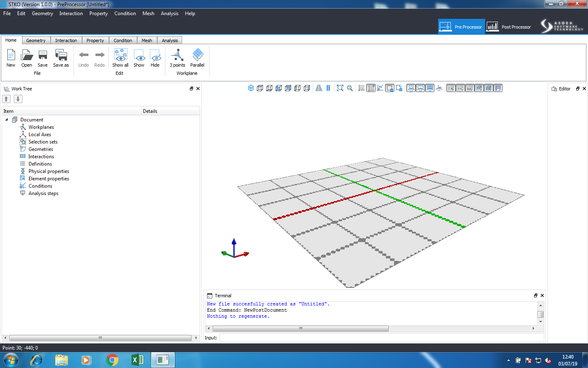This screenshot has width=588, height=368.
Task: Toggle the middle eye visibility button in the viewport toolbar
Action: 420,88
